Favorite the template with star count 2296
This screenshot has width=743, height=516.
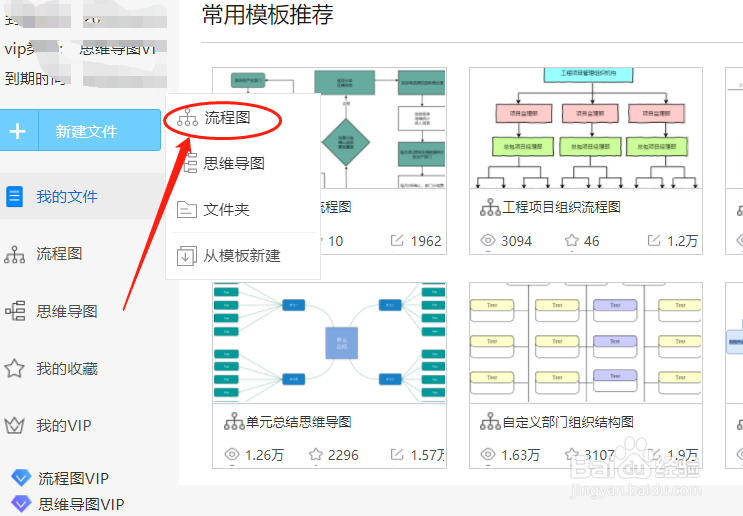tap(316, 454)
